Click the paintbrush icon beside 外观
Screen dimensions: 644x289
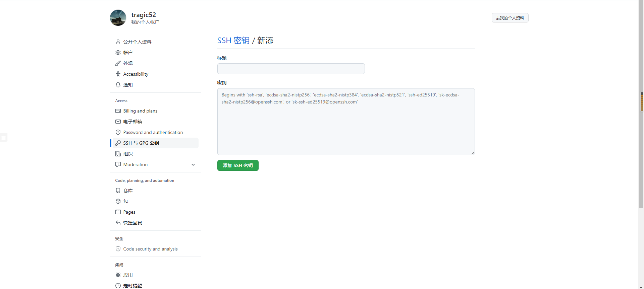[x=118, y=63]
